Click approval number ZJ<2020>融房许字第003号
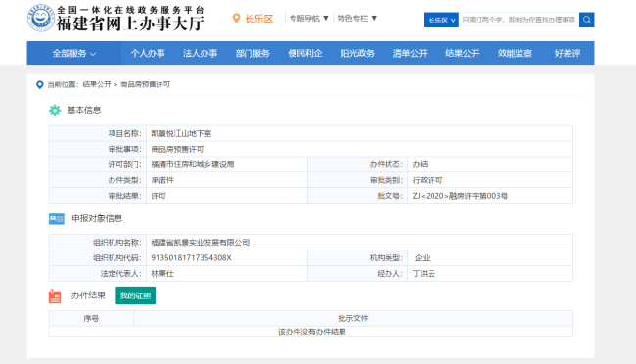The image size is (636, 364). [x=460, y=196]
